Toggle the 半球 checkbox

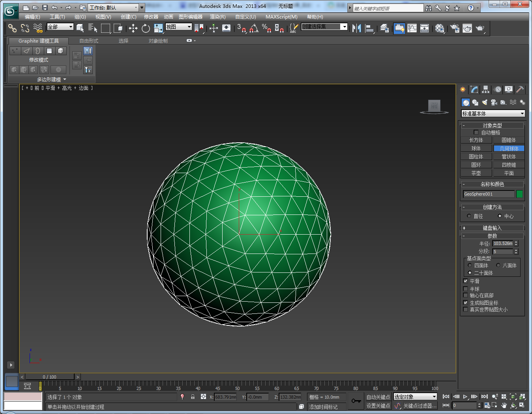coord(465,289)
